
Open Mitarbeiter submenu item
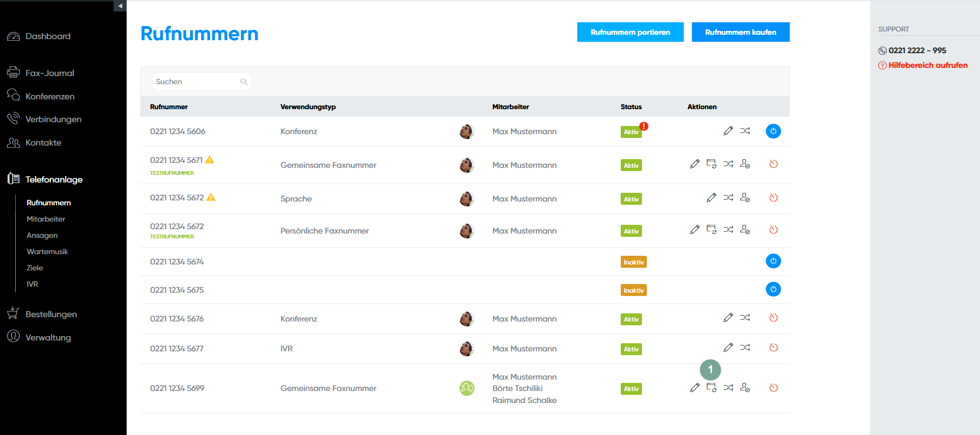pos(46,219)
